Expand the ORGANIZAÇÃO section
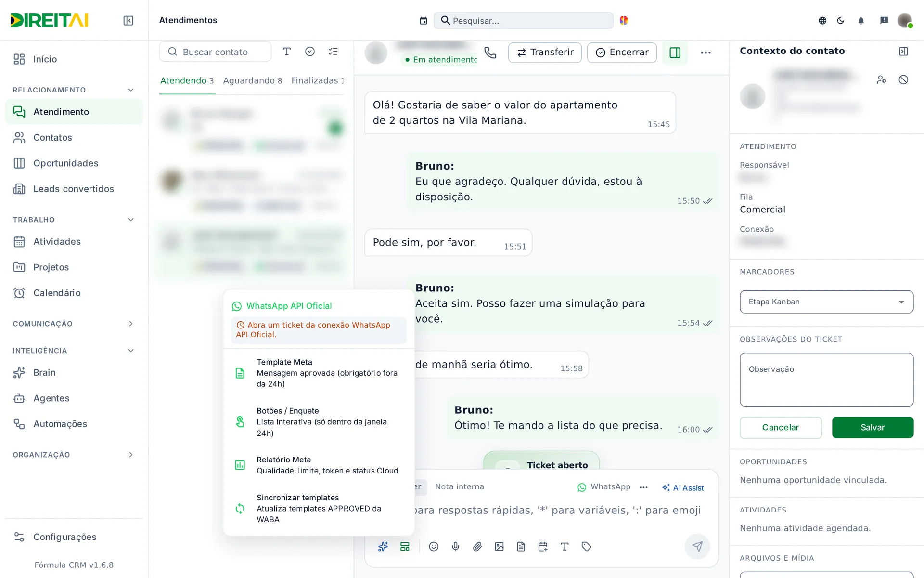The width and height of the screenshot is (924, 578). pyautogui.click(x=131, y=455)
